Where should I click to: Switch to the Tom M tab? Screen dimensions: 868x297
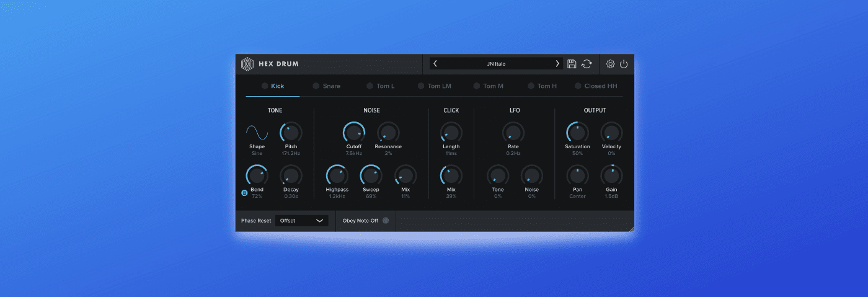pyautogui.click(x=489, y=86)
